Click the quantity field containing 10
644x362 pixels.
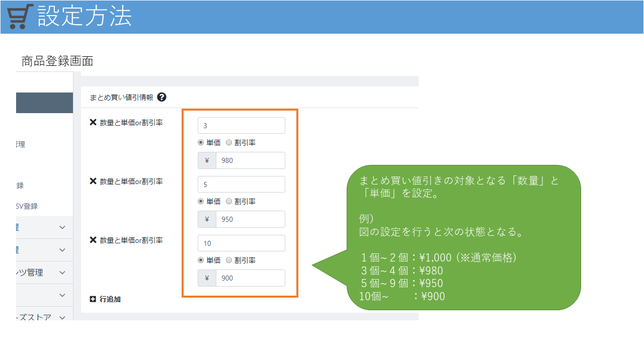242,243
